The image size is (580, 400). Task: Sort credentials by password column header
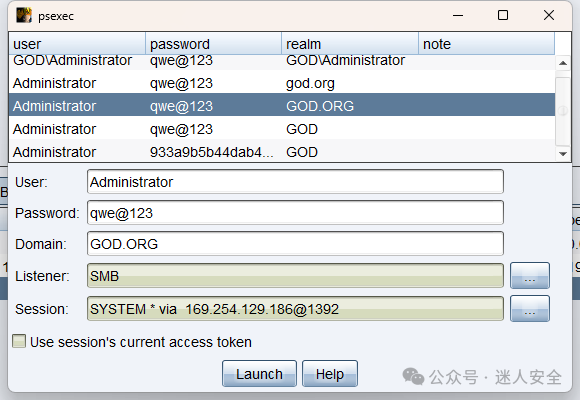[213, 44]
